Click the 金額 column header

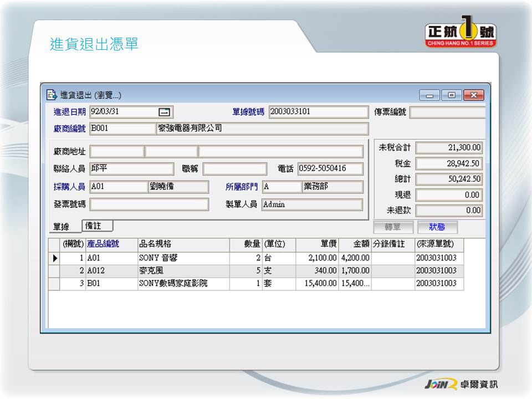354,244
